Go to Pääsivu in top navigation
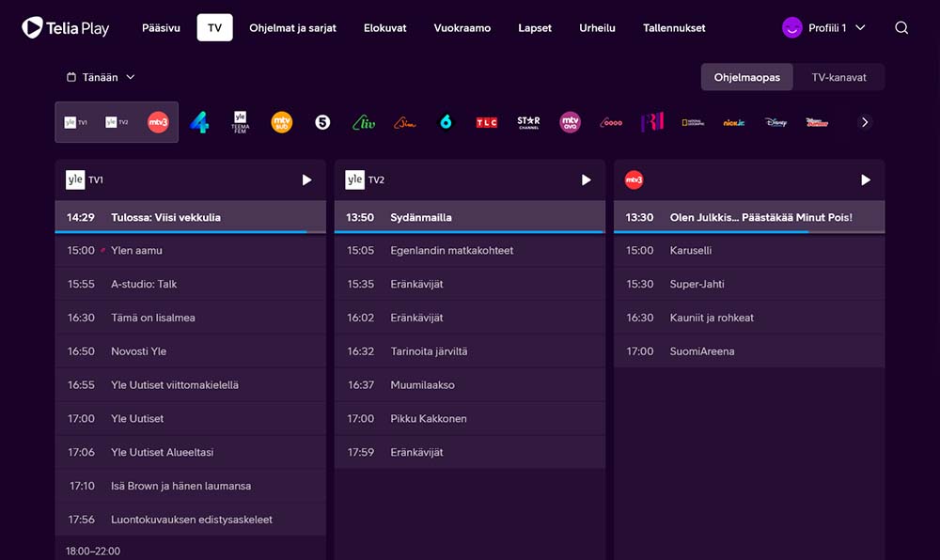The image size is (940, 560). point(161,27)
